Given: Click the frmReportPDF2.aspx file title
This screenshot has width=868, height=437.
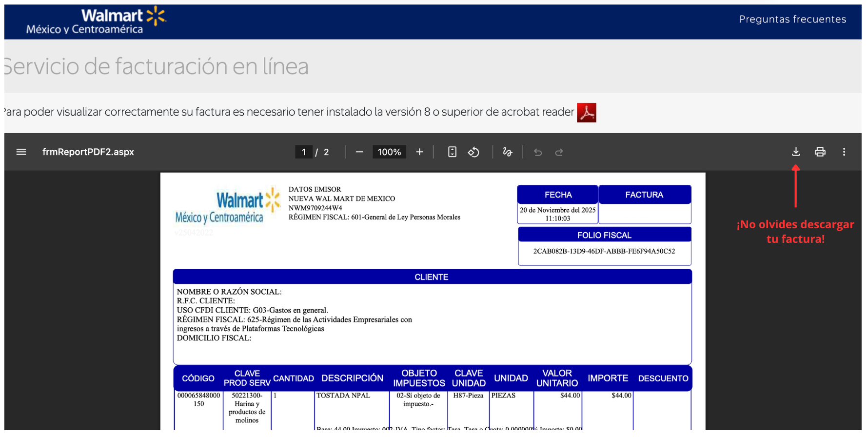Looking at the screenshot, I should coord(88,152).
